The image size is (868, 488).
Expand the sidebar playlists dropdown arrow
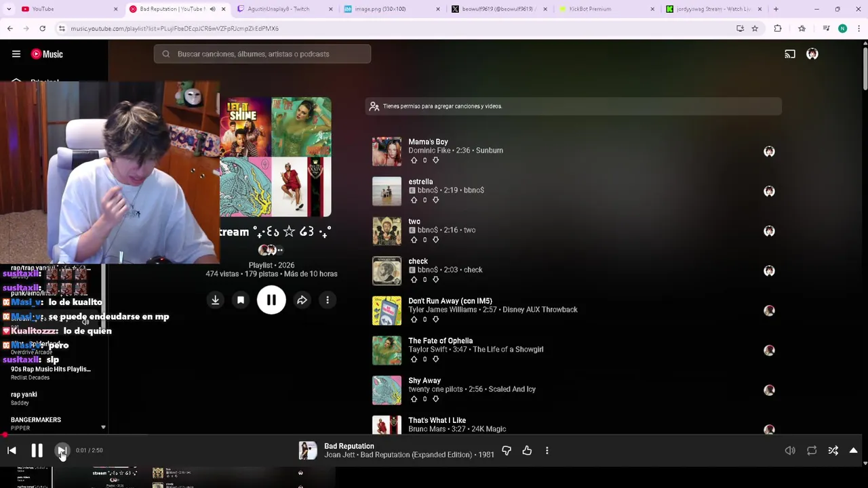coord(103,428)
